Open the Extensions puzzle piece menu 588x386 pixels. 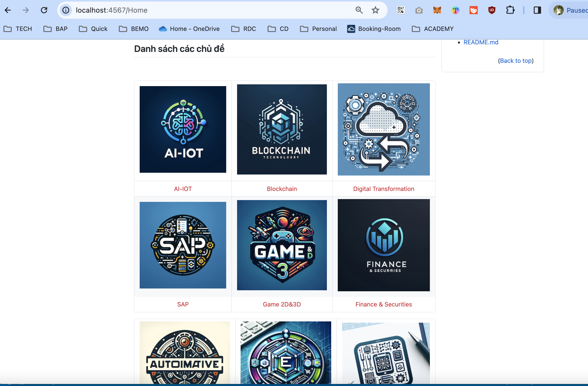coord(510,10)
